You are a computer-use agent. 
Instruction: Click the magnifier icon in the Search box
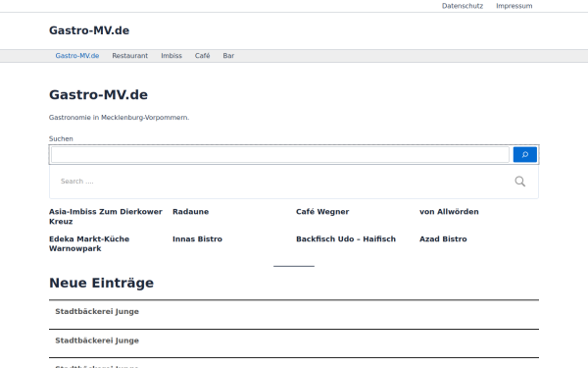pyautogui.click(x=519, y=182)
